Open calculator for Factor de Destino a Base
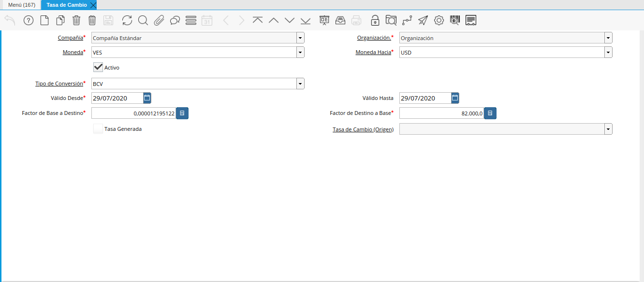The height and width of the screenshot is (282, 644). pyautogui.click(x=490, y=113)
